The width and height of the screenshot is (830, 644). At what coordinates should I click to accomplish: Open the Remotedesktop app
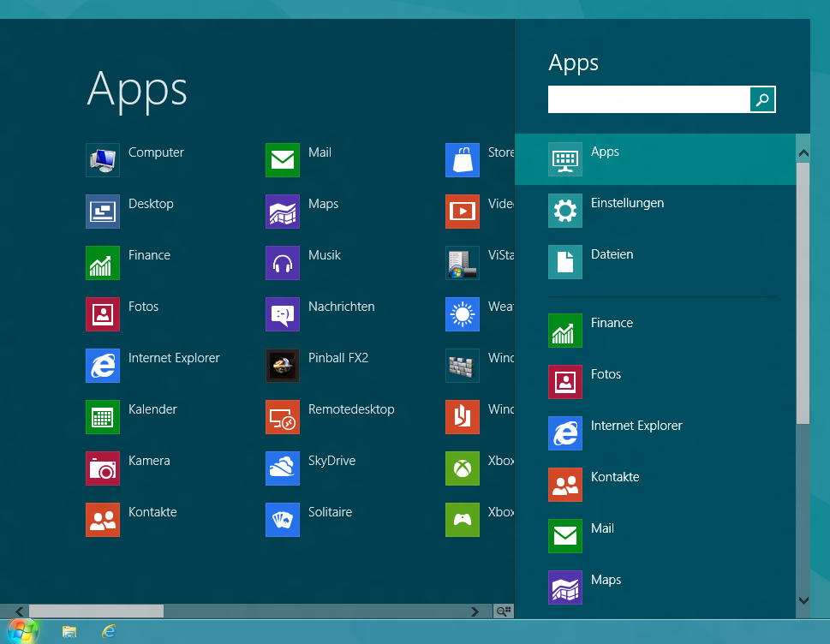330,416
